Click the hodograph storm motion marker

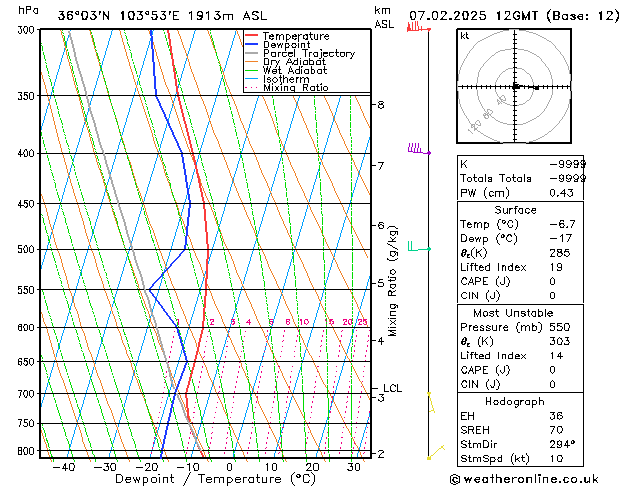(x=537, y=88)
